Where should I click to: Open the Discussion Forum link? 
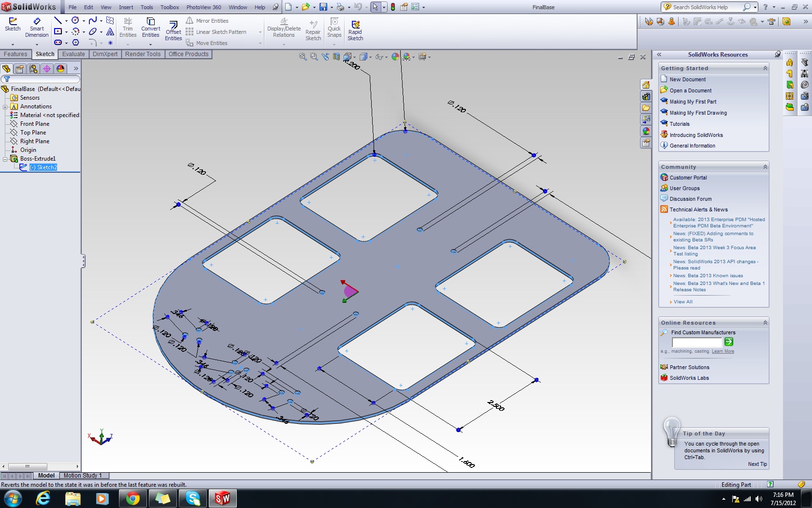click(x=690, y=199)
